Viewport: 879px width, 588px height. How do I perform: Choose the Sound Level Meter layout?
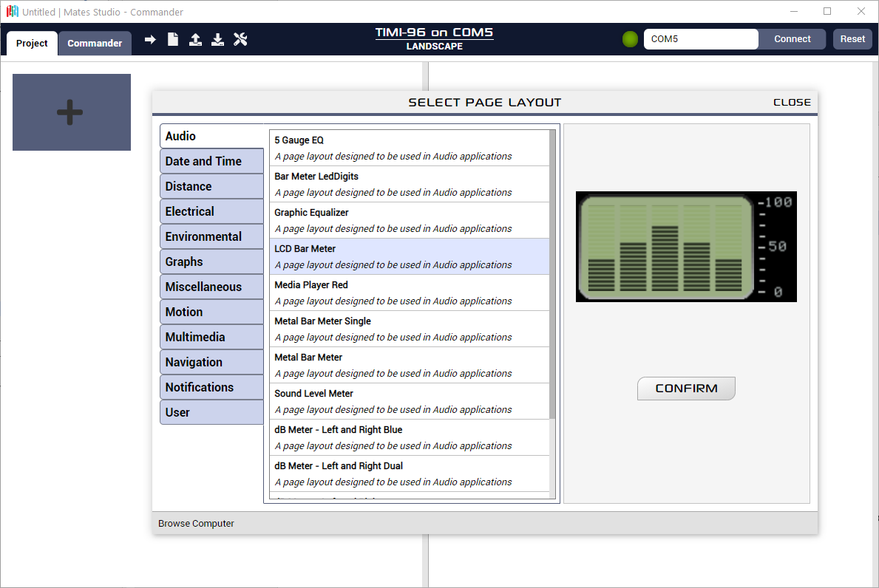(x=410, y=402)
